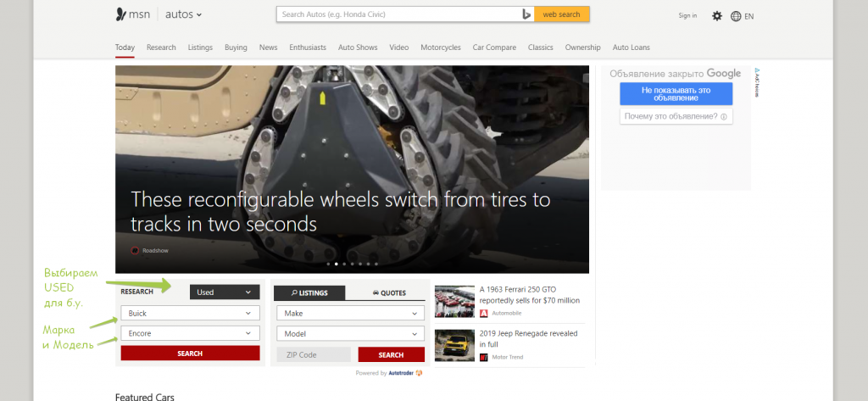
Task: Select the Today navigation tab
Action: click(125, 47)
